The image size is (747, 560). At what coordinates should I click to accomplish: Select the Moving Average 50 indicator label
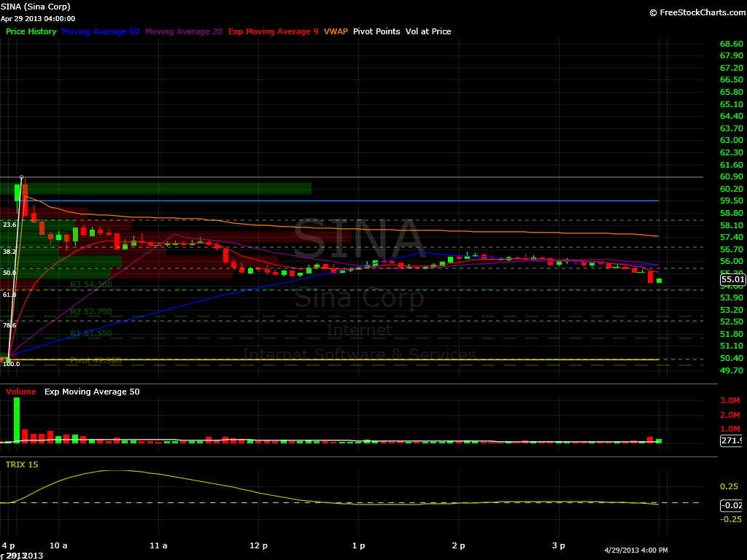(x=101, y=31)
